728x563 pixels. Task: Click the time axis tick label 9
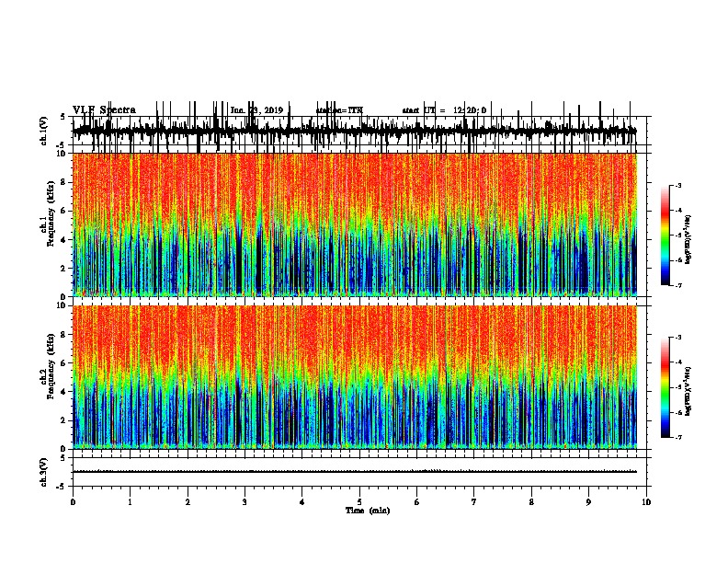[588, 502]
